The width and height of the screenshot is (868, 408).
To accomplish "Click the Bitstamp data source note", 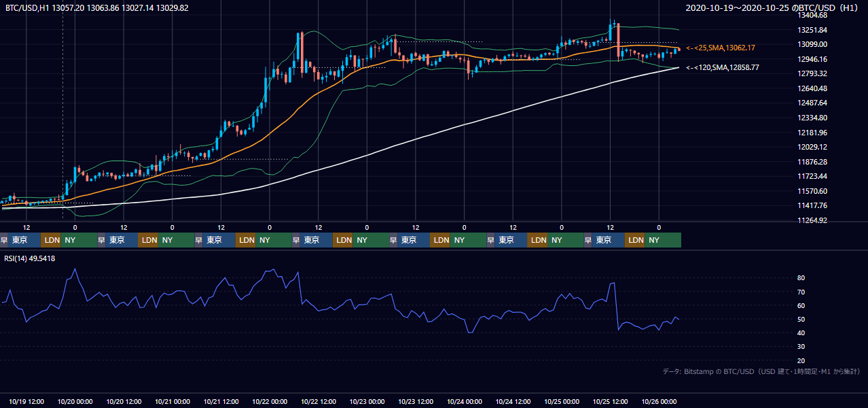I will pyautogui.click(x=761, y=372).
